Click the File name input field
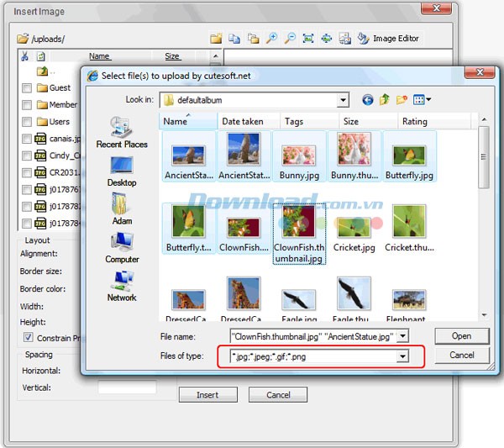 pos(313,337)
